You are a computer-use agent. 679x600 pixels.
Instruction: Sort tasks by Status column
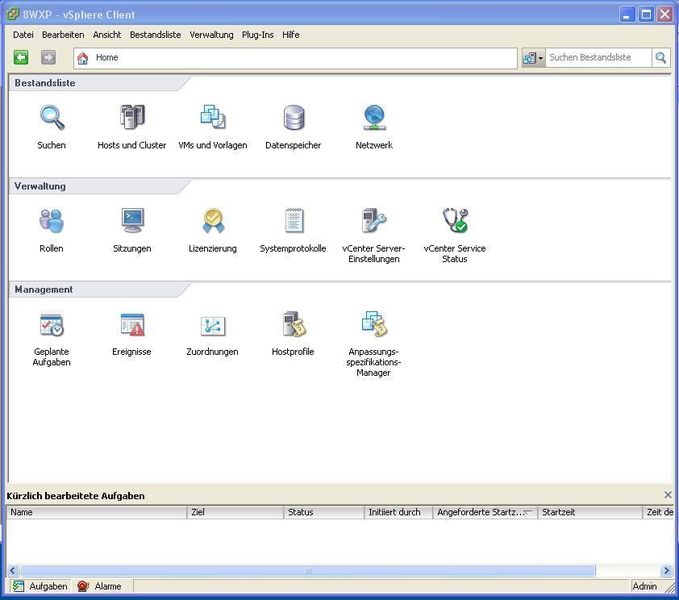324,512
